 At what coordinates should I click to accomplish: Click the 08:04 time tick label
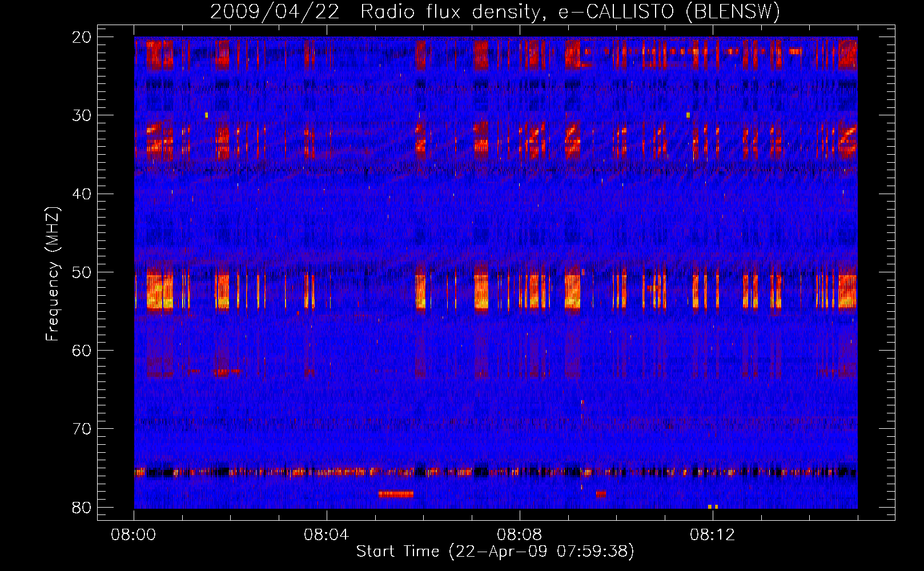click(327, 535)
